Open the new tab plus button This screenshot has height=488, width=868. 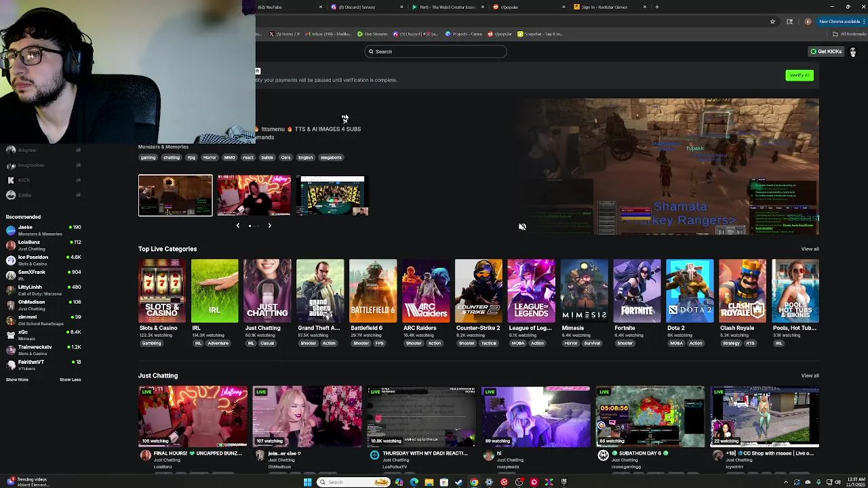pyautogui.click(x=656, y=7)
